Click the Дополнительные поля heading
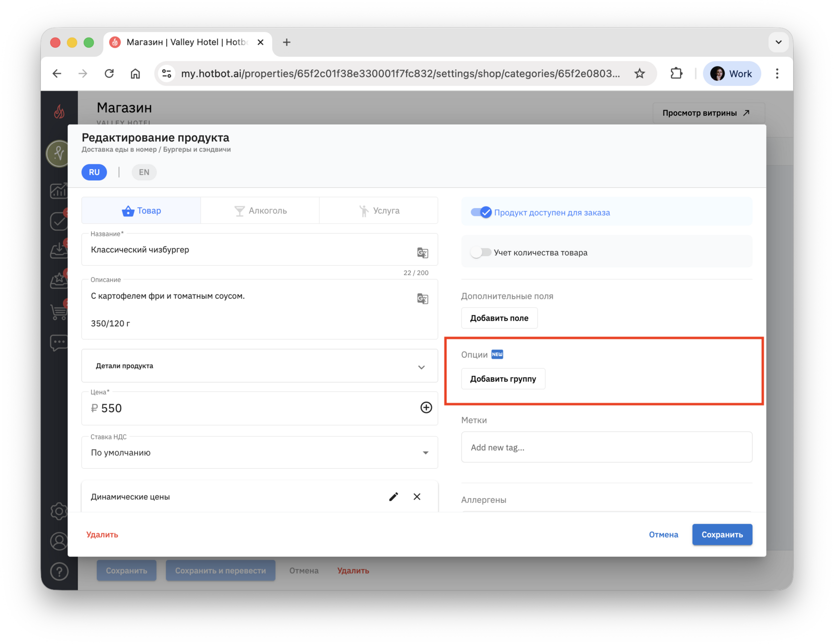 507,296
